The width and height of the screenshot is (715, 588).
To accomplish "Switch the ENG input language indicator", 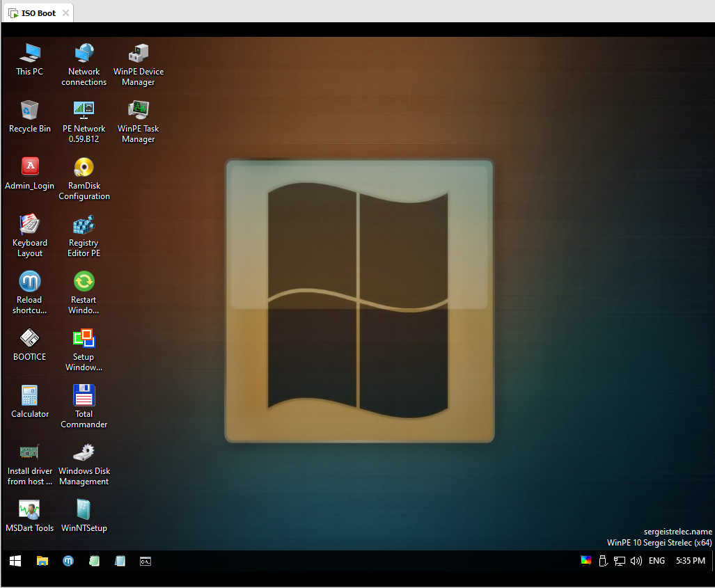I will click(657, 561).
